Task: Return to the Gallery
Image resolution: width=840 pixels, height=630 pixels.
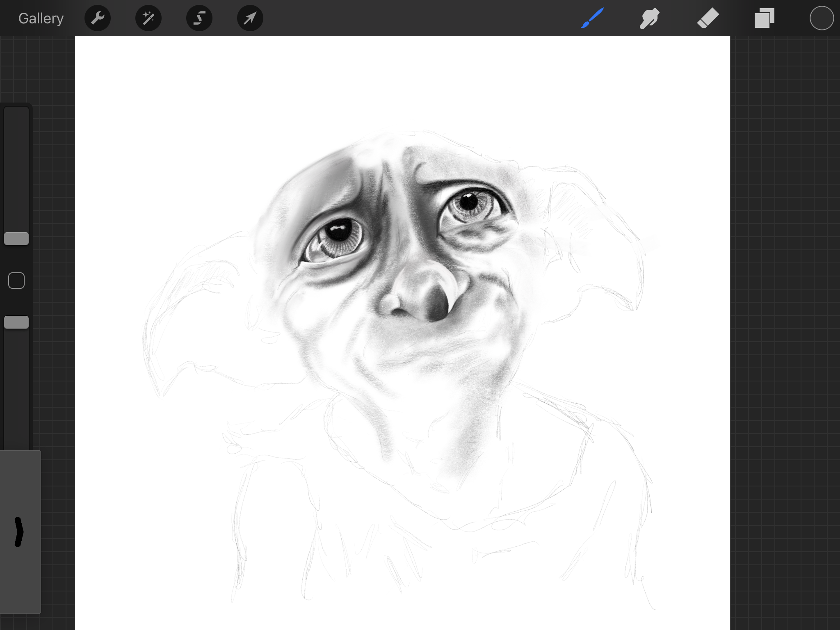Action: (41, 18)
